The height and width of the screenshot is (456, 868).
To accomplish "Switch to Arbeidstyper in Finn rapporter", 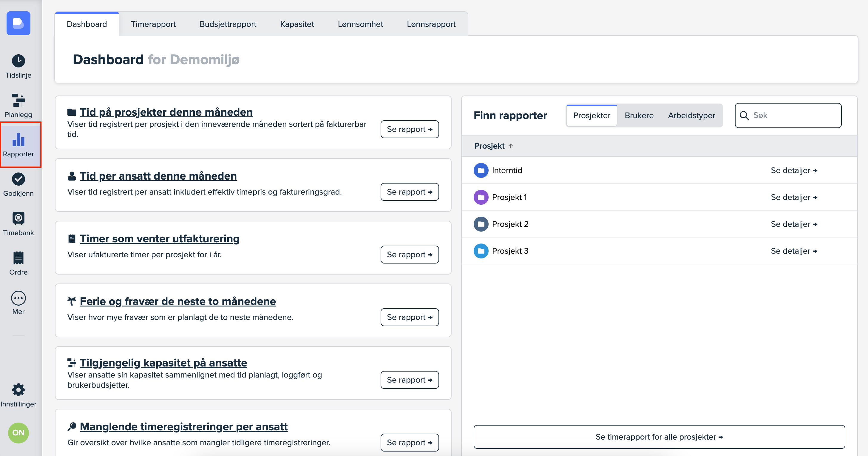I will pyautogui.click(x=691, y=115).
